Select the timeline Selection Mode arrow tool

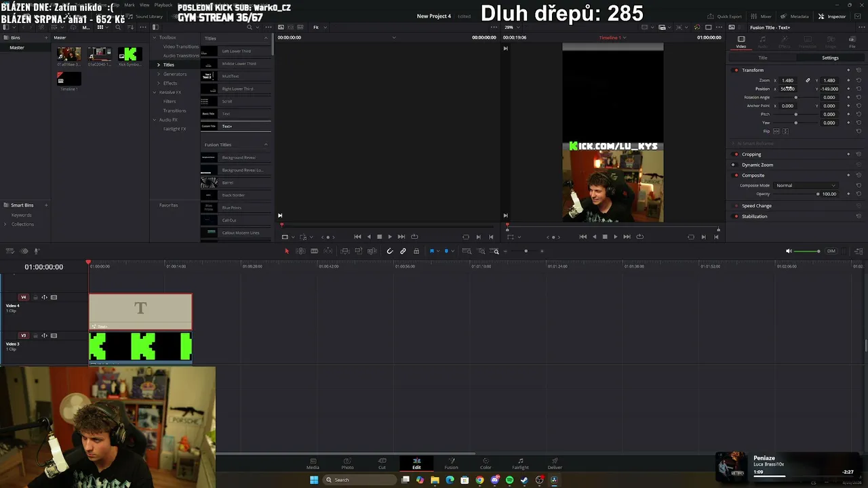pyautogui.click(x=286, y=251)
